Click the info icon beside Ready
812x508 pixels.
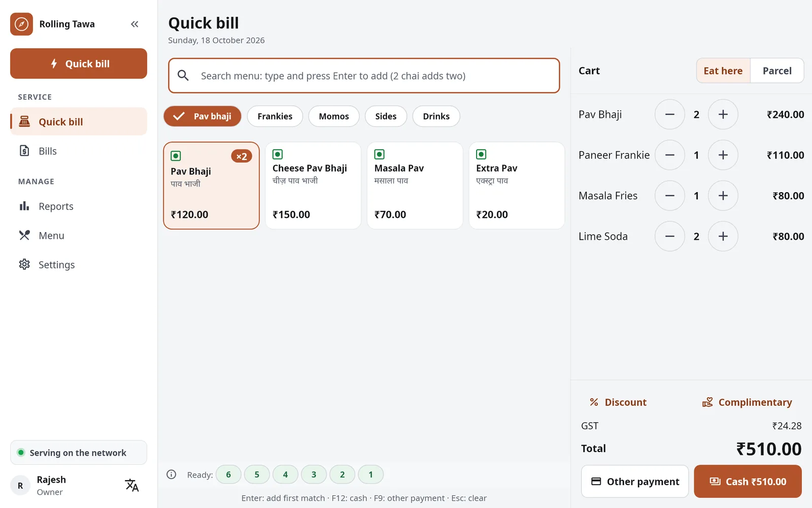coord(172,474)
